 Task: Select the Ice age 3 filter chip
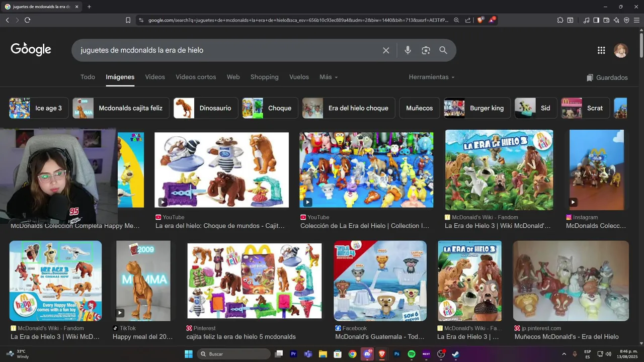(x=39, y=108)
